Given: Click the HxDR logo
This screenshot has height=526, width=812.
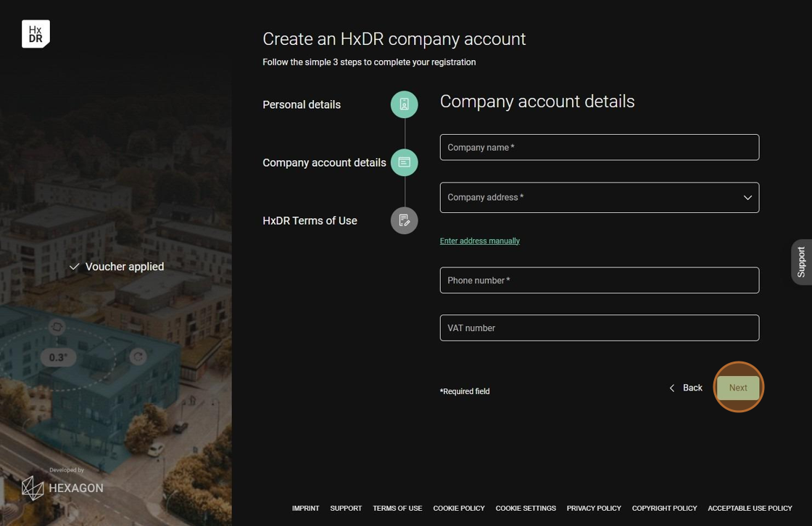Looking at the screenshot, I should [x=36, y=33].
